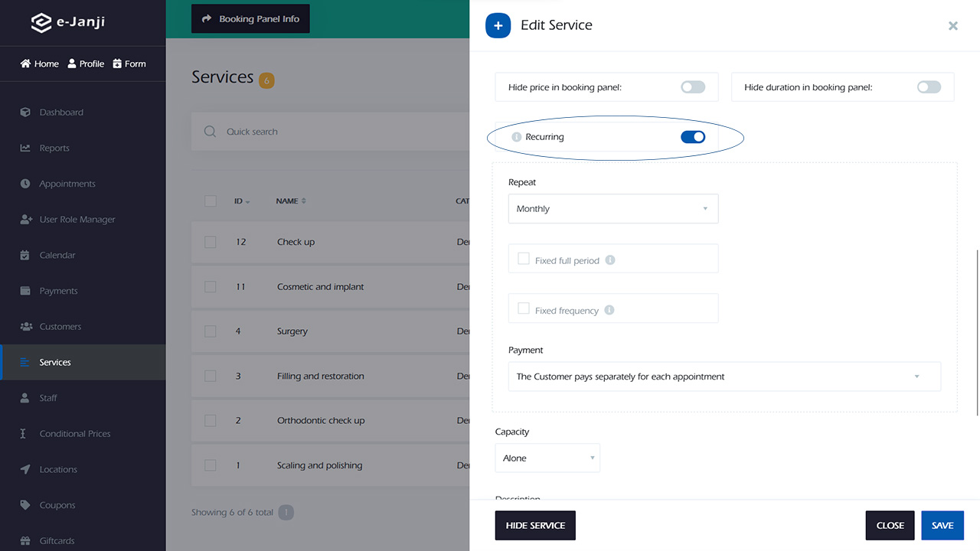
Task: Expand the Payment method dropdown
Action: 724,377
